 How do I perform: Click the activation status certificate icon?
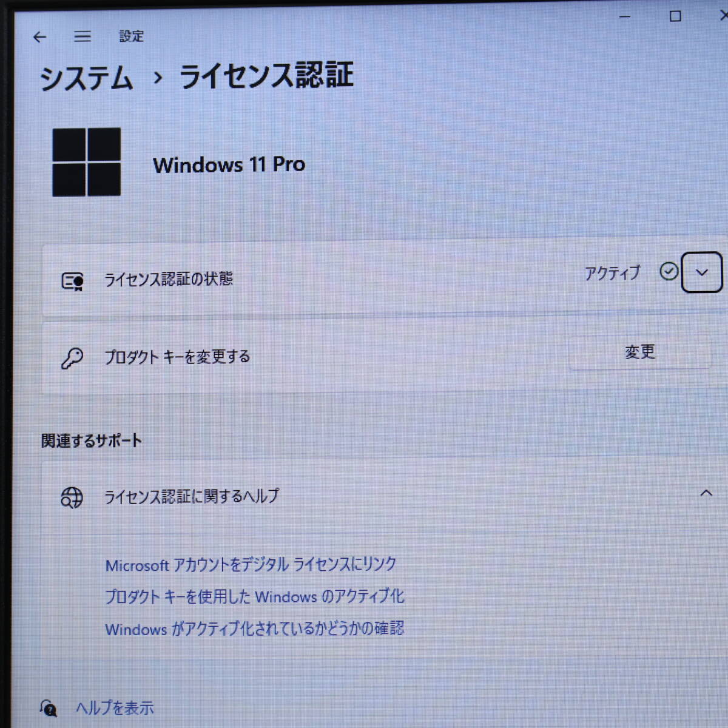click(x=73, y=281)
